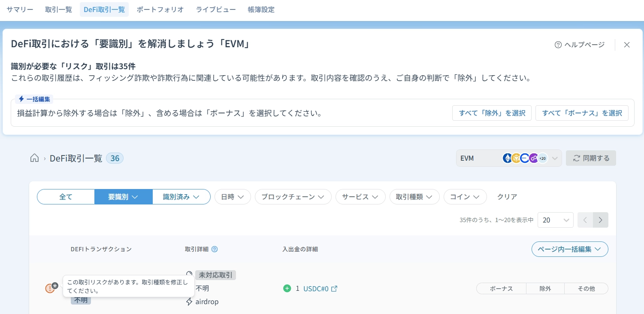The width and height of the screenshot is (644, 314).
Task: Click the lightning icon beside airdrop
Action: [189, 302]
